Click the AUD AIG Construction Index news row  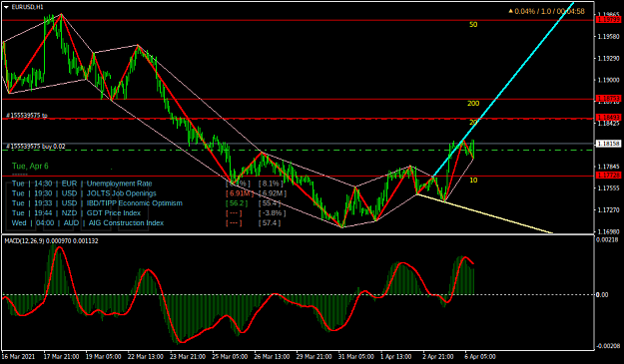coord(146,223)
